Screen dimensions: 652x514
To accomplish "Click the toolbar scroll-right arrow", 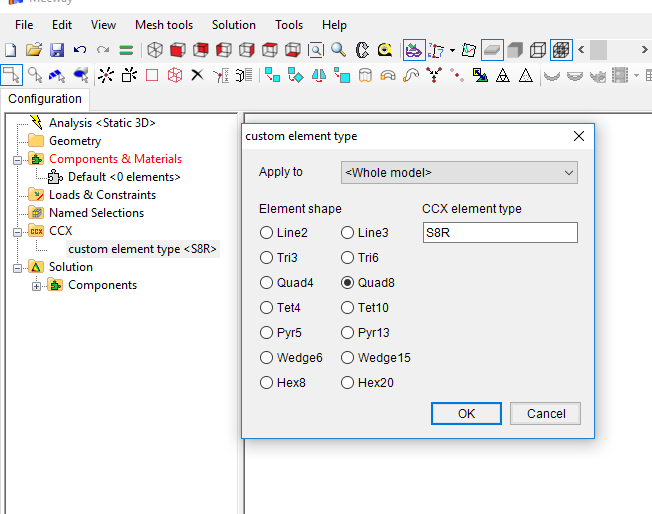I will (x=644, y=50).
